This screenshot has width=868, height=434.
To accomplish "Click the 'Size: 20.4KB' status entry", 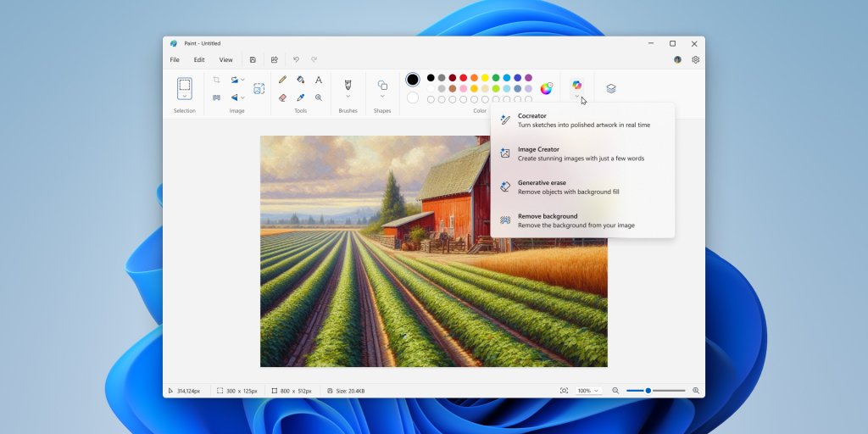I will tap(346, 391).
